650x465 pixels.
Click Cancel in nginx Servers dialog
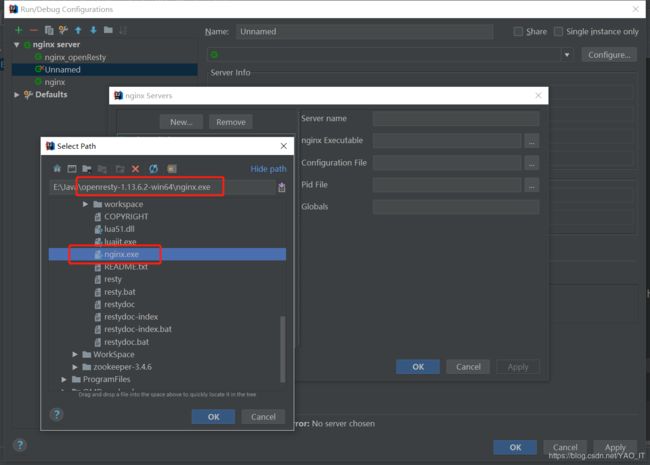(x=468, y=367)
